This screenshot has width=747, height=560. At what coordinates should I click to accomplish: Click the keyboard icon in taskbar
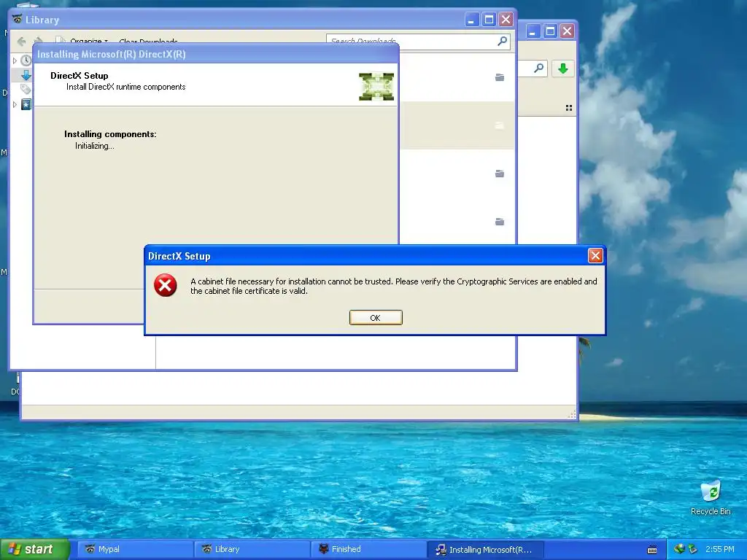pos(652,550)
